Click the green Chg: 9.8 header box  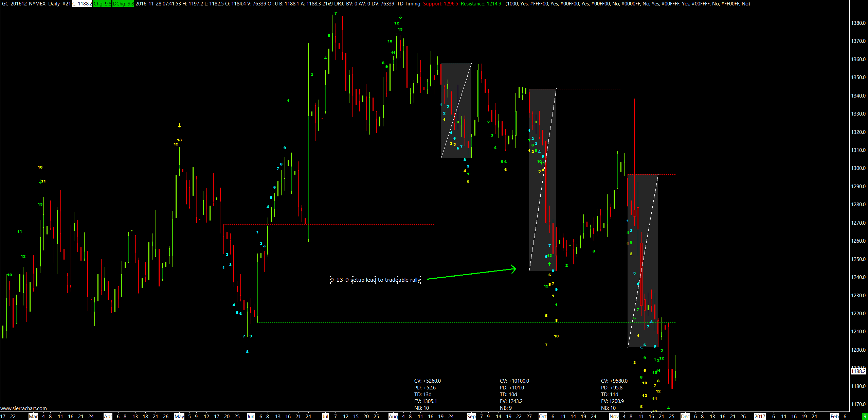pos(102,4)
